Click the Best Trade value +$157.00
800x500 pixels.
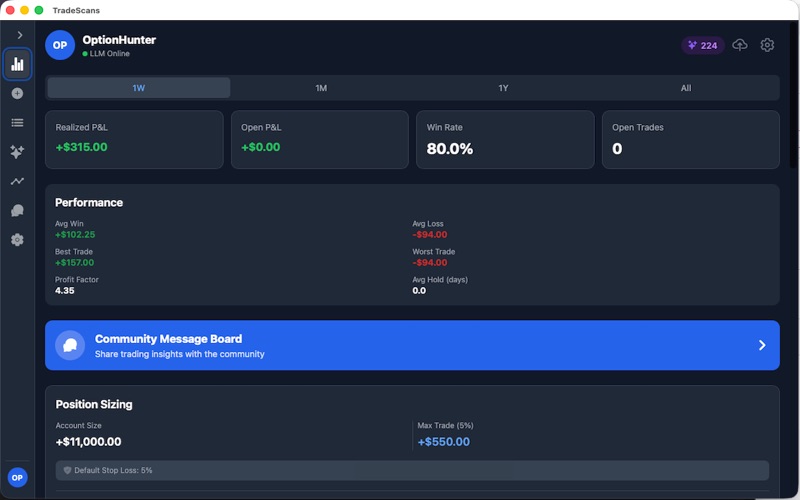coord(74,263)
